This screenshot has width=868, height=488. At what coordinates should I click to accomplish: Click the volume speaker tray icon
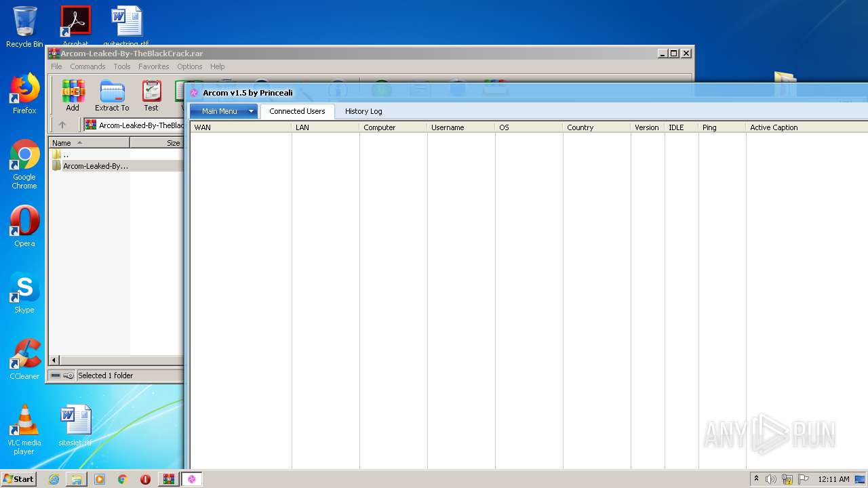[x=771, y=479]
